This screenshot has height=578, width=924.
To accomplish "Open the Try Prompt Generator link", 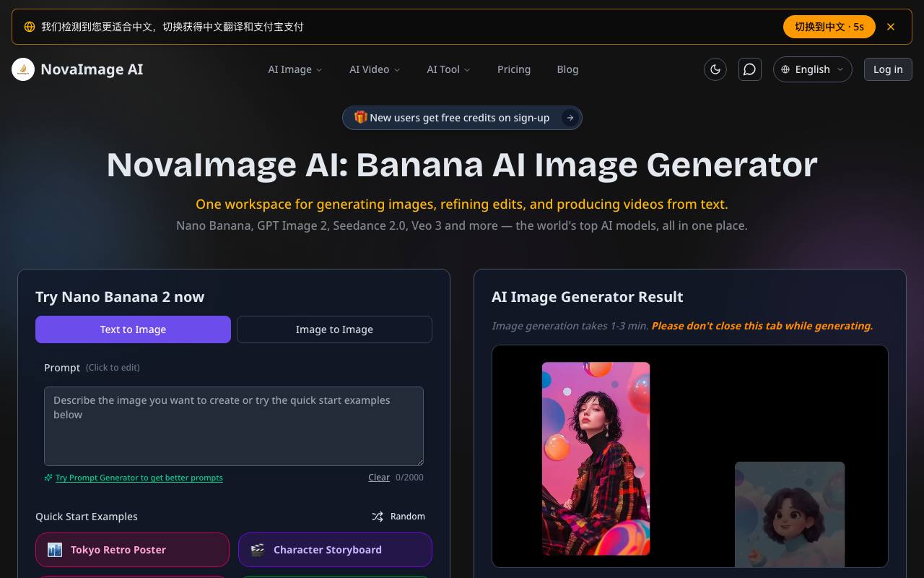I will click(139, 478).
